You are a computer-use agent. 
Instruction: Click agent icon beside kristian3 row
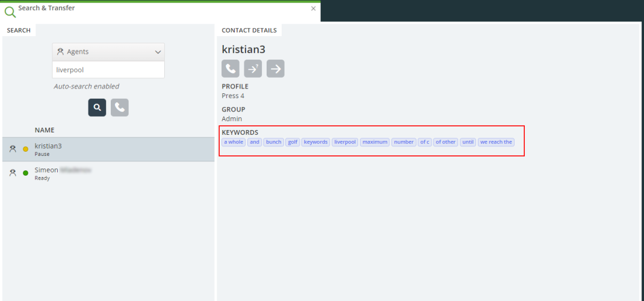tap(13, 149)
